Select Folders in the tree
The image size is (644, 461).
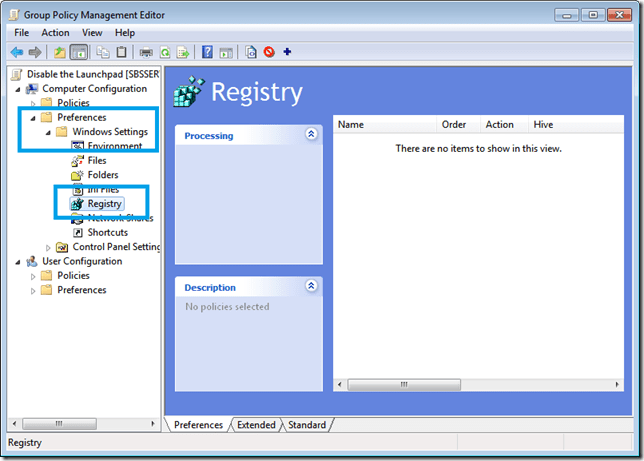coord(102,175)
